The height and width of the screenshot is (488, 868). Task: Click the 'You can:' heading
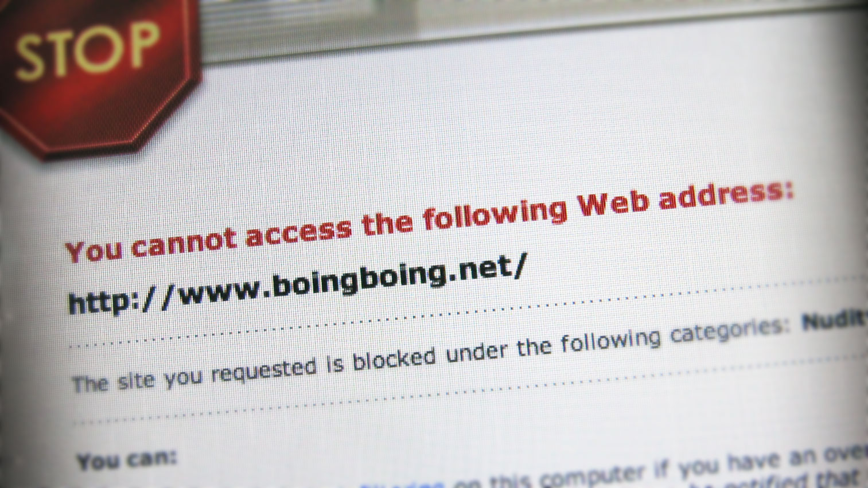(x=127, y=459)
